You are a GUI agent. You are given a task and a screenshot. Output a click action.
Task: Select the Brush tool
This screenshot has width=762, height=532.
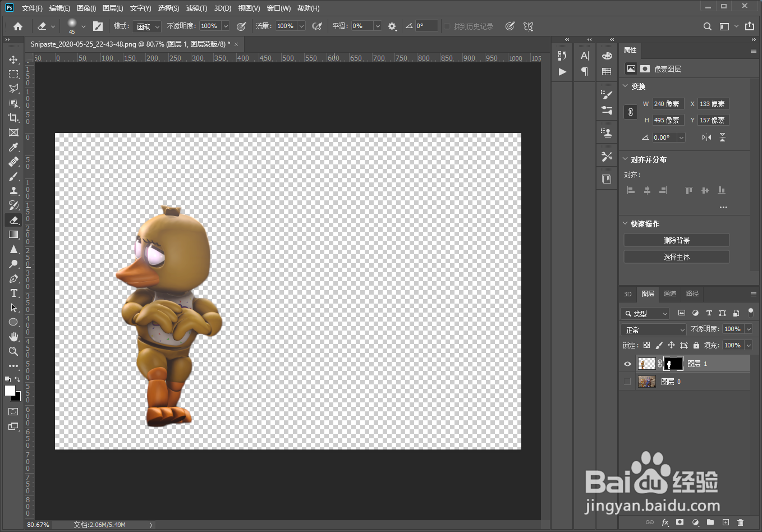(x=13, y=176)
